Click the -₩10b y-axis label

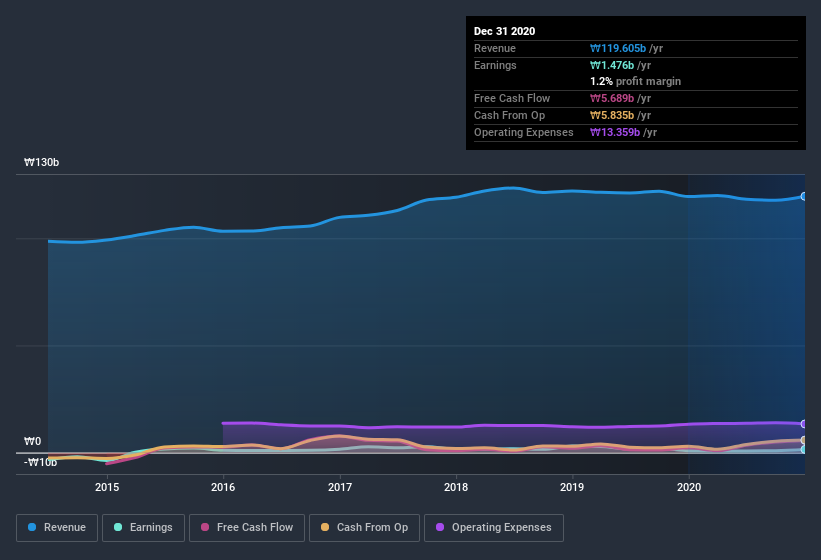click(40, 462)
